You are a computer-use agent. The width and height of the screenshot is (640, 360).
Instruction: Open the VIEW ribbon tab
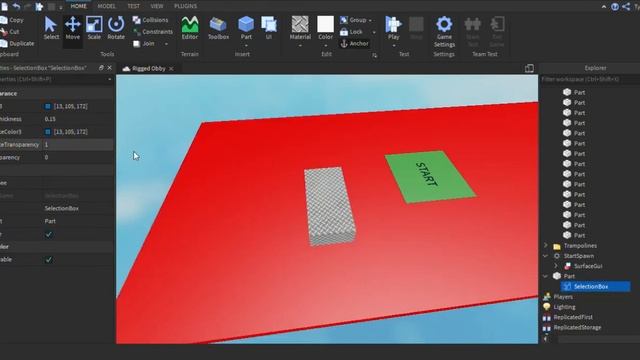click(157, 6)
